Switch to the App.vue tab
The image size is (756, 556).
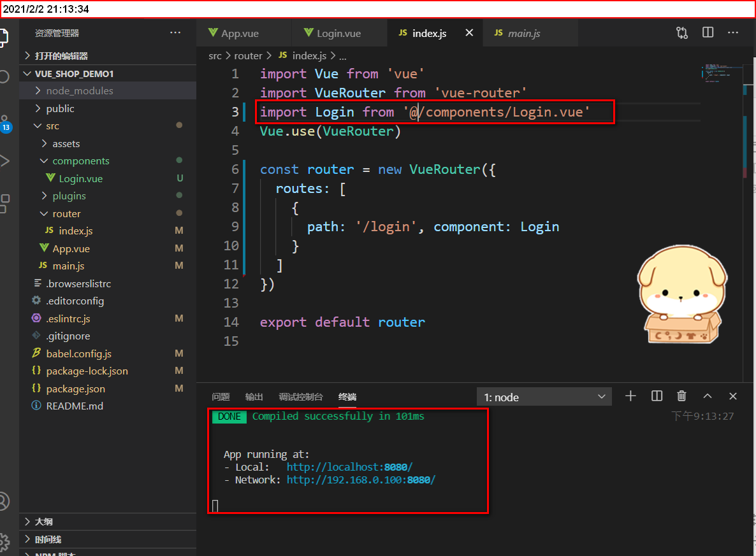coord(244,32)
